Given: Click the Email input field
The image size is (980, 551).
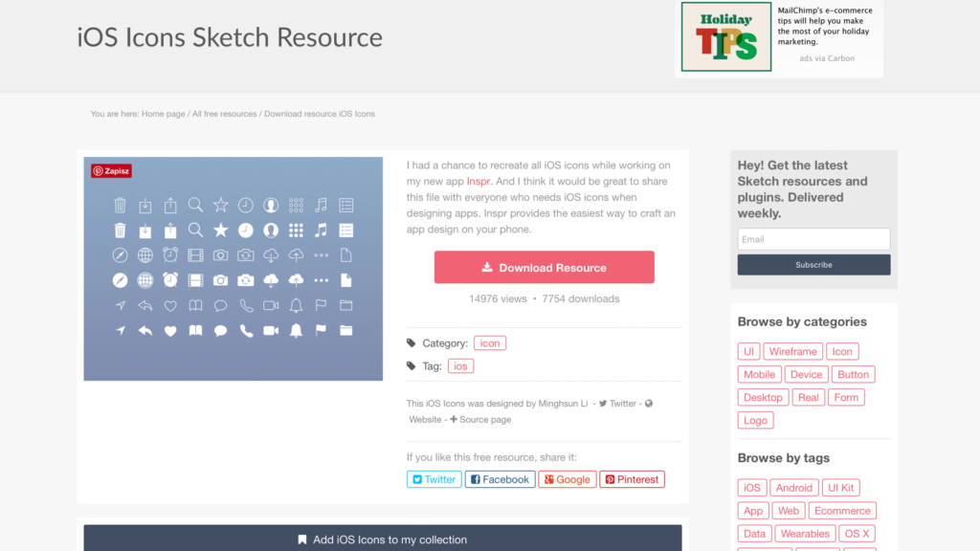Looking at the screenshot, I should 813,239.
